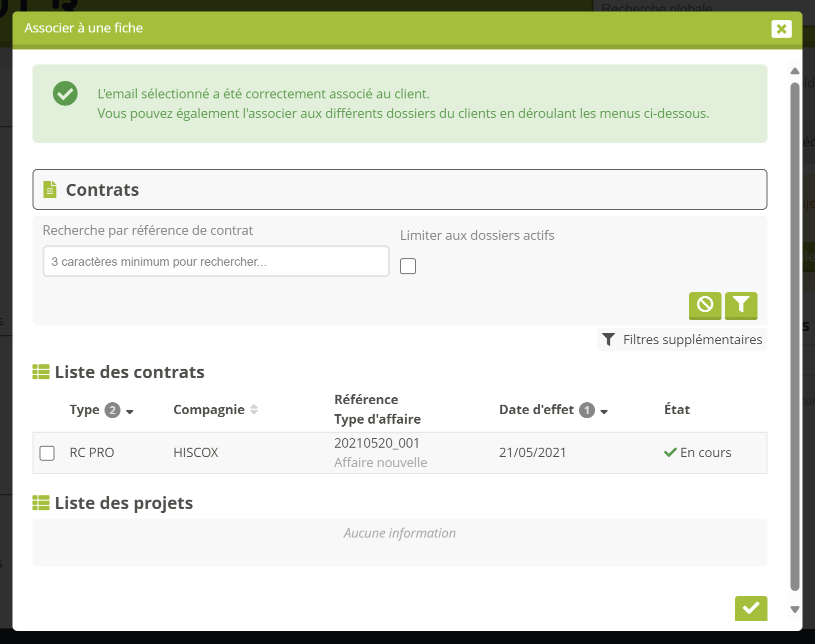Click the green validate checkmark button

pos(750,608)
